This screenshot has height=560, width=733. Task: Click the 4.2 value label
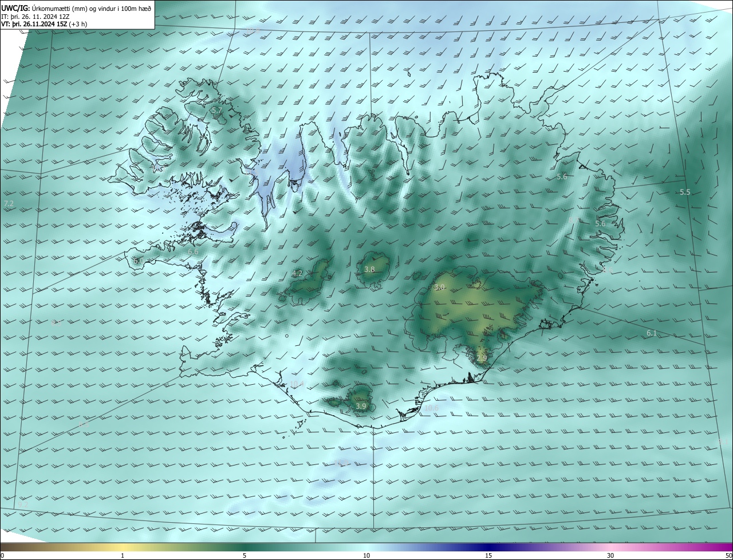(x=297, y=274)
